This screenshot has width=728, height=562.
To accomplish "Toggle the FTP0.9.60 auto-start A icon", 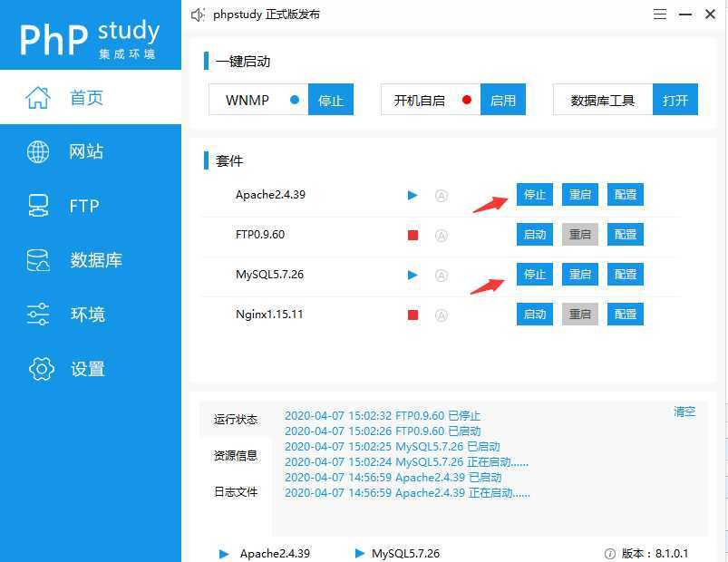I will 442,236.
